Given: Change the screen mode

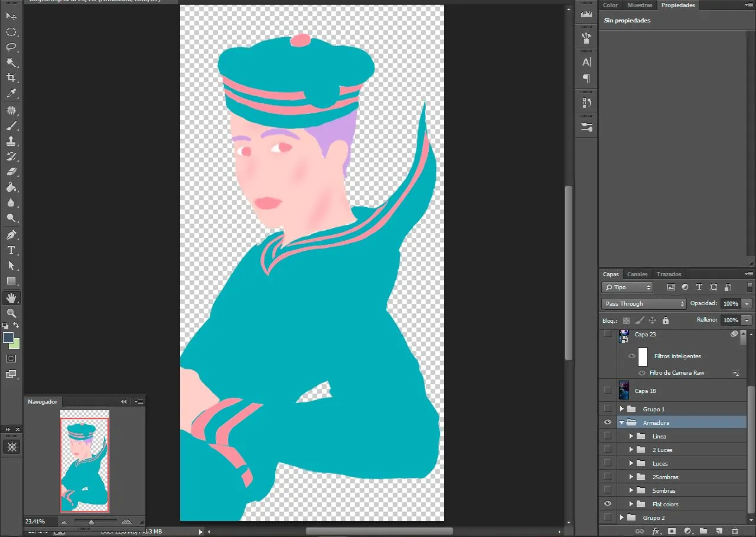Looking at the screenshot, I should [x=11, y=374].
